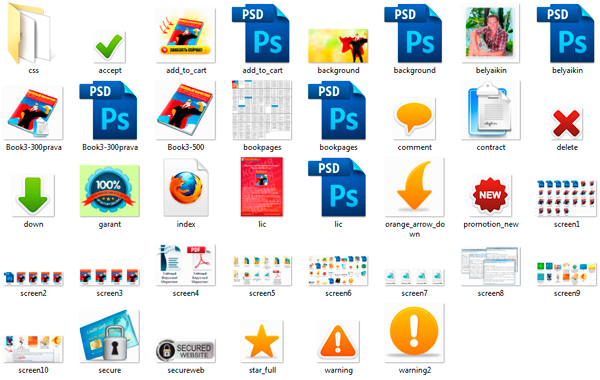Click the warning triangle icon file
Viewport: 600px width, 380px height.
(x=338, y=341)
